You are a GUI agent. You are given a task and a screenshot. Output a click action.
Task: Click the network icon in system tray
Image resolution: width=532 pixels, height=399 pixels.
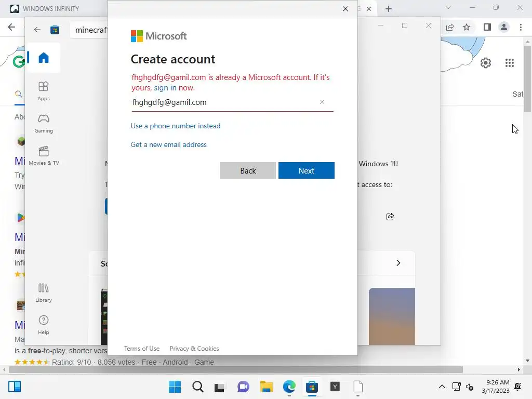pyautogui.click(x=457, y=387)
